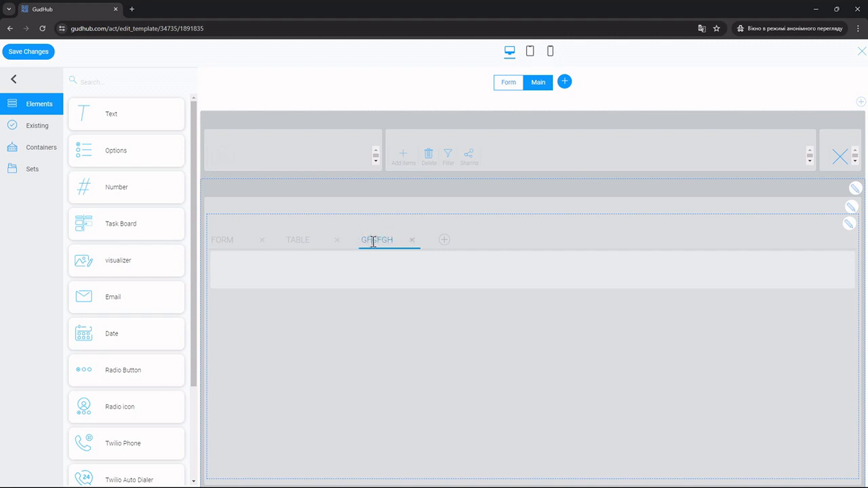This screenshot has height=488, width=868.
Task: Click the Add Items plus icon
Action: pyautogui.click(x=403, y=153)
